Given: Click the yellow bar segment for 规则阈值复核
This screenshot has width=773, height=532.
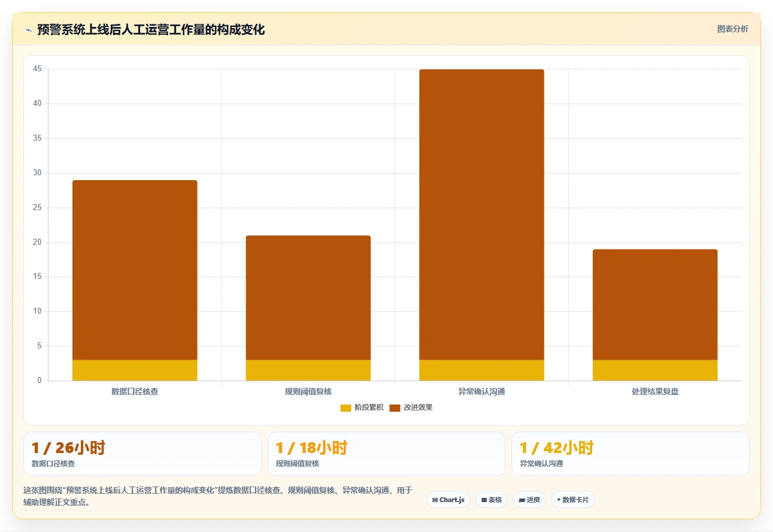Looking at the screenshot, I should (308, 370).
